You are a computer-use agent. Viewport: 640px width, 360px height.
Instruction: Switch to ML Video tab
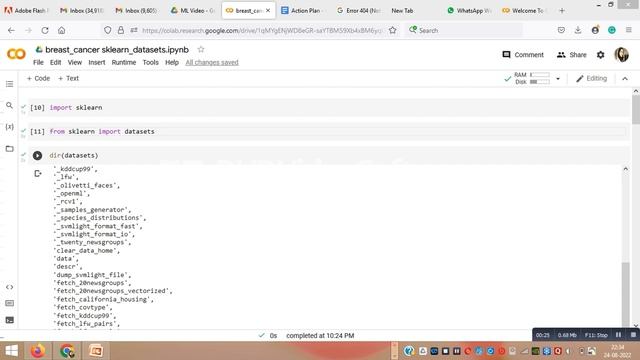193,11
